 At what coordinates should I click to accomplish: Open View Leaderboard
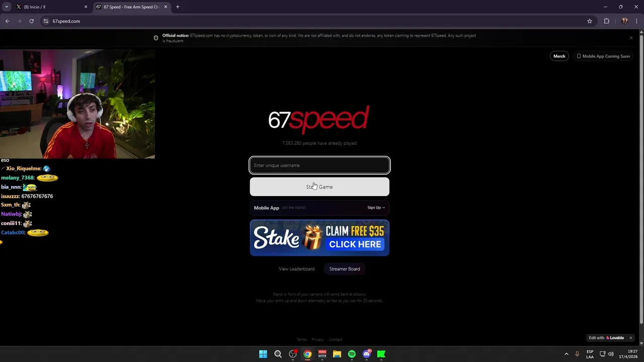pos(297,269)
